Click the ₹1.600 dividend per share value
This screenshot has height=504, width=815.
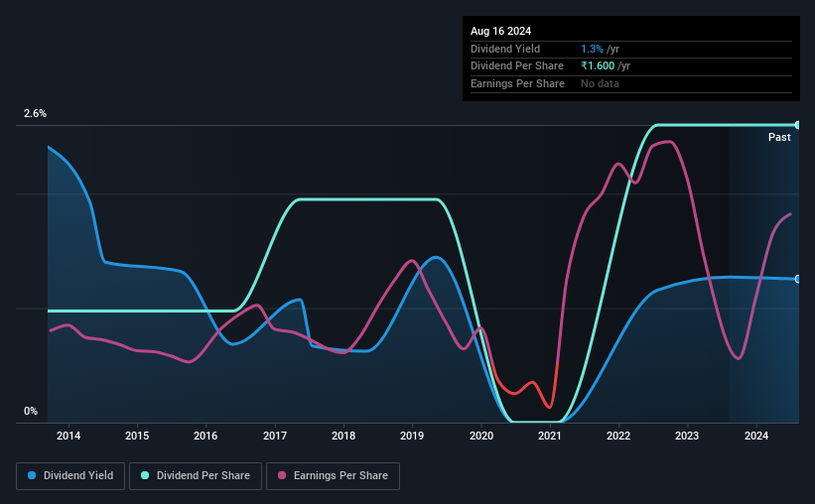[598, 66]
